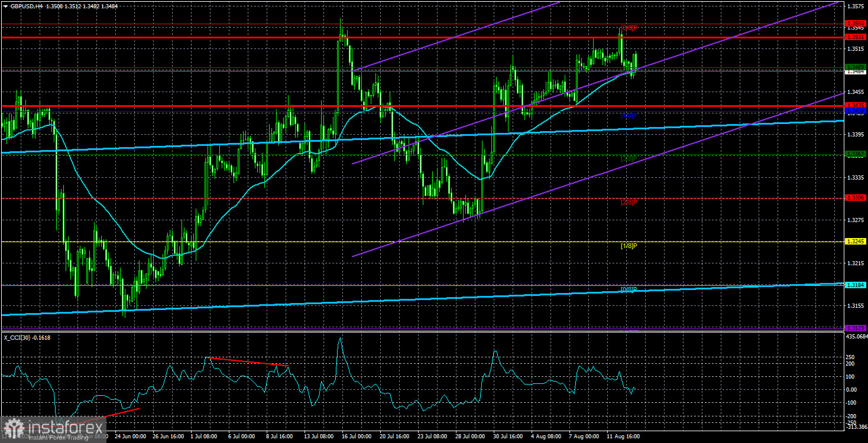Click the 11 Aug 16:00 time label
The height and width of the screenshot is (443, 868).
pos(622,437)
